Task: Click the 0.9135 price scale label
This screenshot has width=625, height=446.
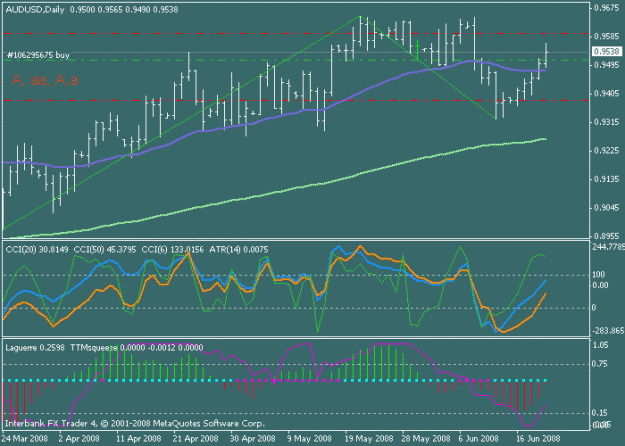Action: click(x=607, y=179)
